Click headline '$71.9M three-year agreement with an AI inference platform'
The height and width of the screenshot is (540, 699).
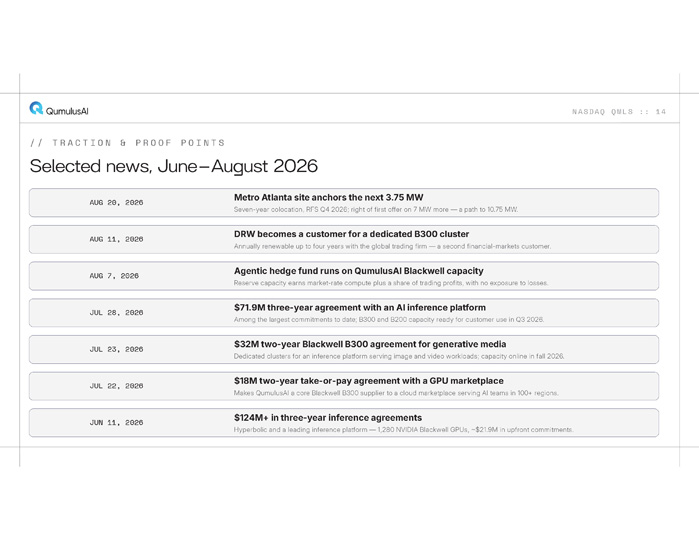pos(360,308)
